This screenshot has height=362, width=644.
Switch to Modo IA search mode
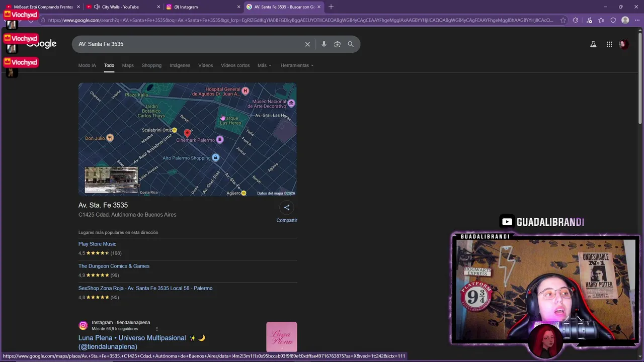[87, 65]
